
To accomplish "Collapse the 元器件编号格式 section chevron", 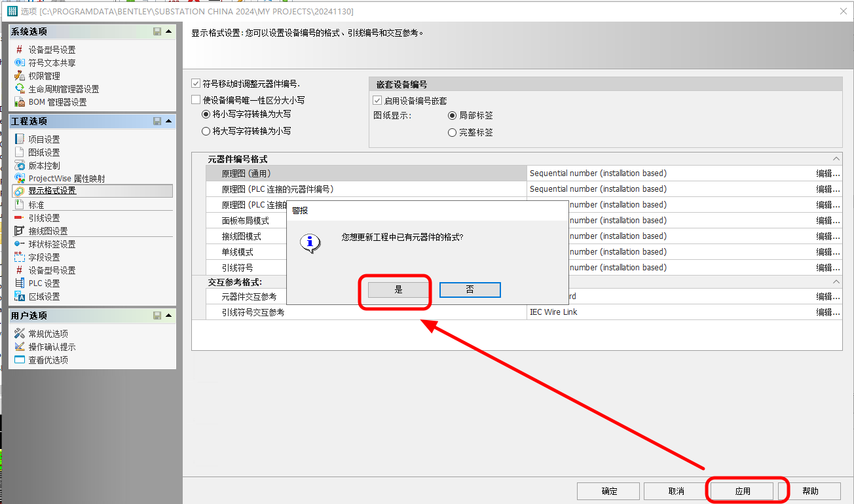I will tap(836, 158).
